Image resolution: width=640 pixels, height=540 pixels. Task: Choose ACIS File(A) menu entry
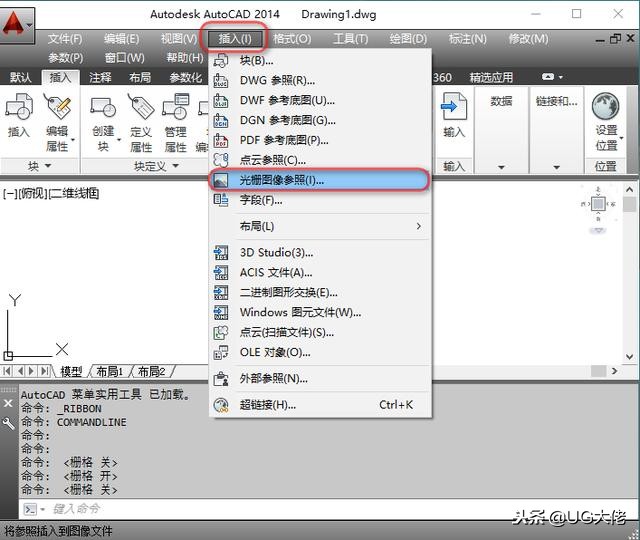(x=320, y=272)
